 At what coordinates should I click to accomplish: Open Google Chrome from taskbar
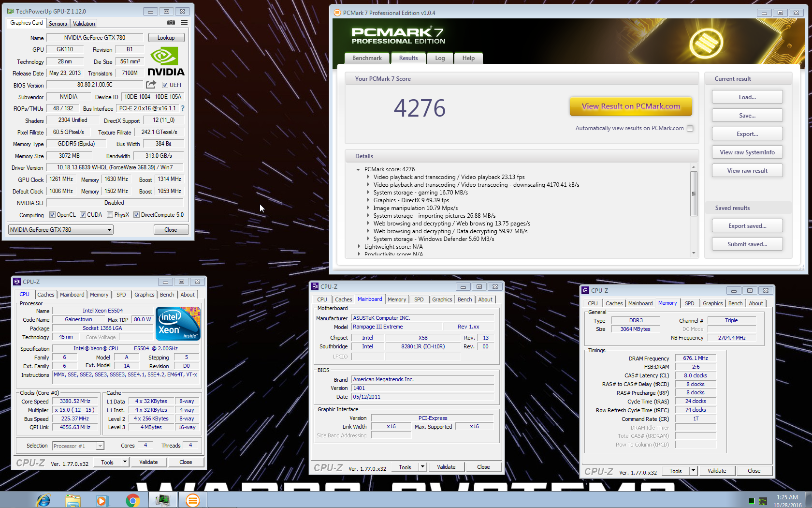tap(132, 500)
